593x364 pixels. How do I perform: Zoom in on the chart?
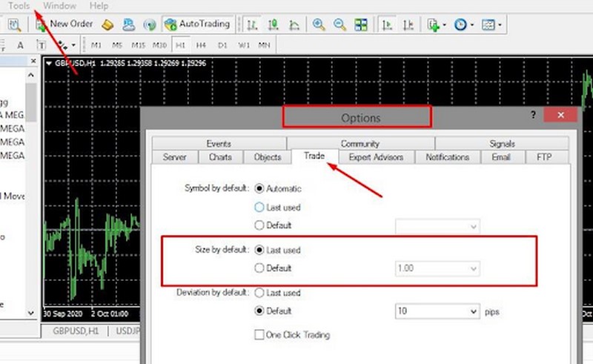[x=319, y=24]
